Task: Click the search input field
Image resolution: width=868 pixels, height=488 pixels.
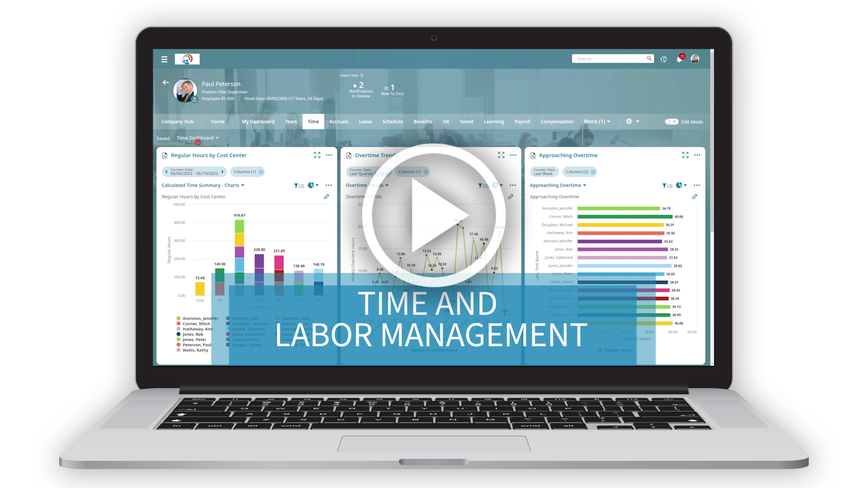Action: coord(611,59)
